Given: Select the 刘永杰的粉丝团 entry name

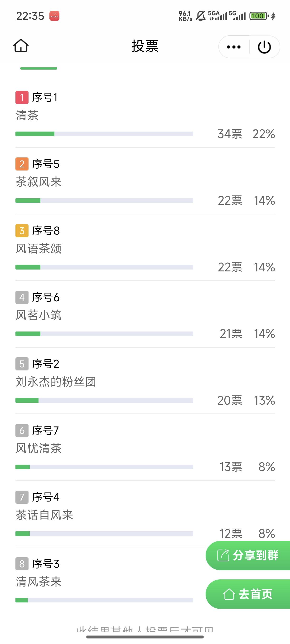Looking at the screenshot, I should click(56, 382).
